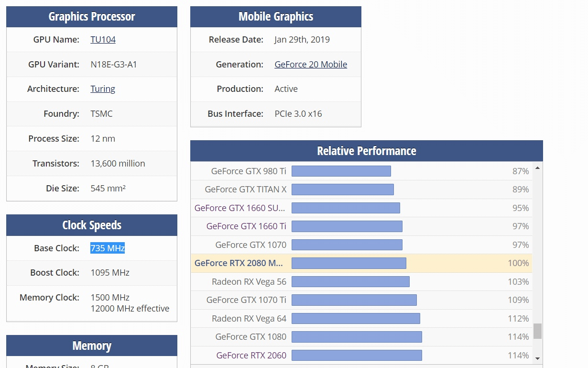Click the highlighted GeForce RTX 2080 M... row

(239, 263)
